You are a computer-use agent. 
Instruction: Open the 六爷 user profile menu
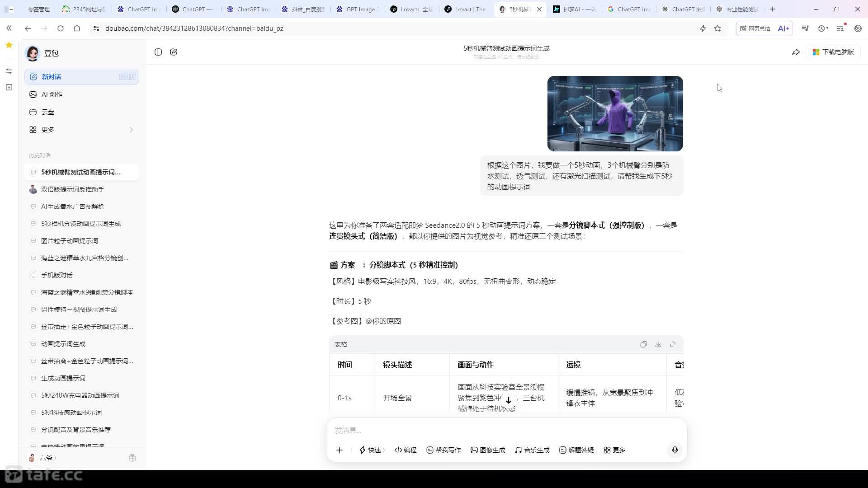[42, 458]
